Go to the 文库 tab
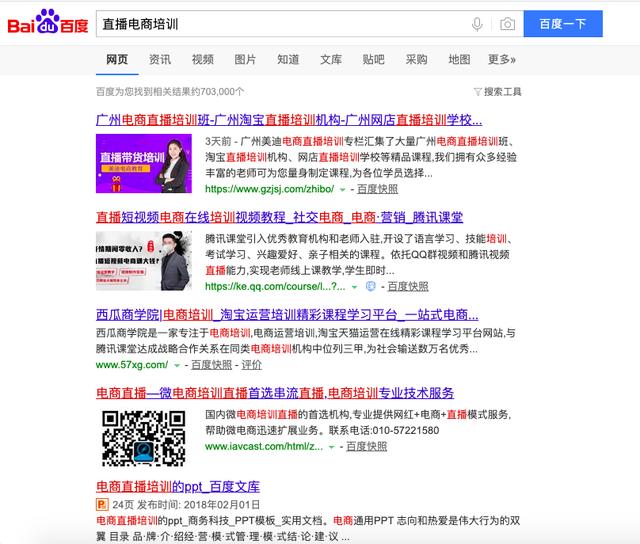 [331, 60]
